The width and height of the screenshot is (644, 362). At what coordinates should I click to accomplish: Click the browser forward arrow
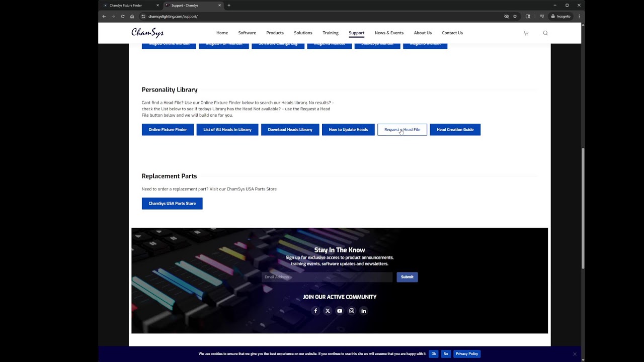pyautogui.click(x=113, y=16)
